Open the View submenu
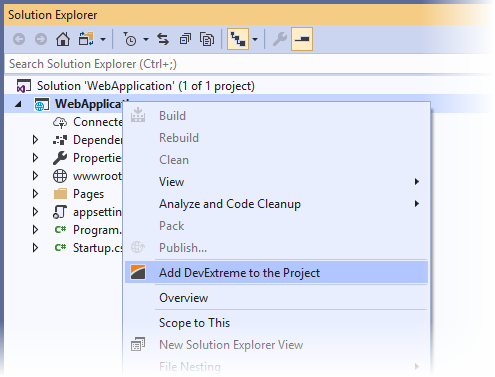 point(276,182)
